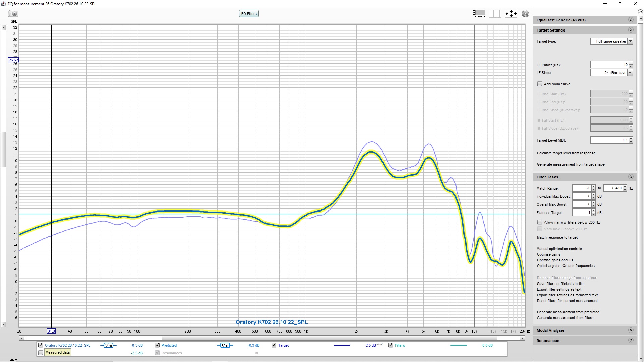Edit Flatness Target field
Screen dimensions: 644x362
click(582, 213)
